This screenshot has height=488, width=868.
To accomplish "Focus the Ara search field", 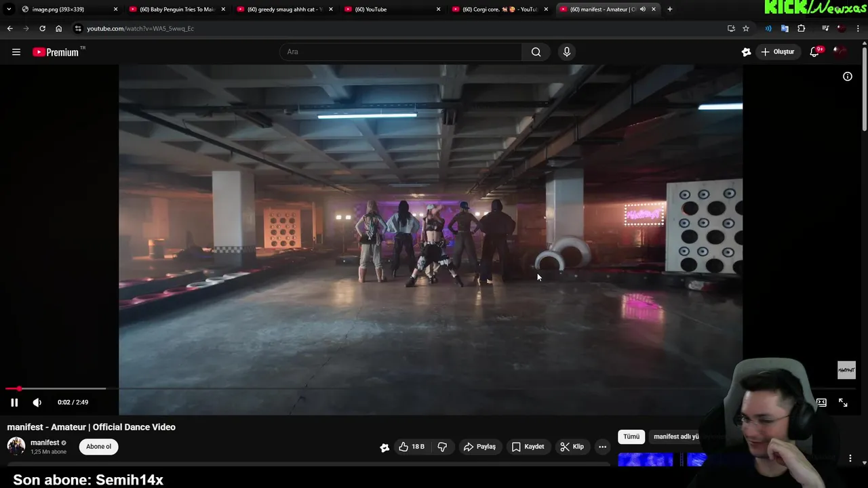I will pyautogui.click(x=401, y=52).
